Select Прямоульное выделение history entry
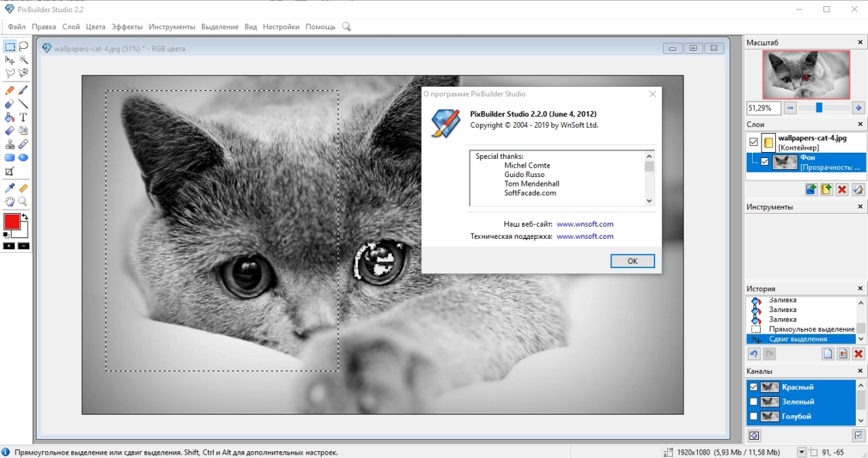This screenshot has width=868, height=458. click(x=811, y=329)
